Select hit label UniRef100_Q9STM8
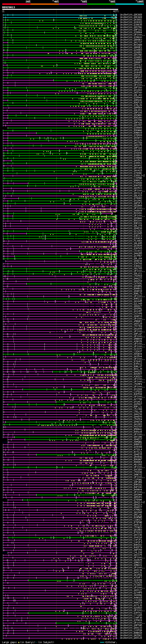This screenshot has width=146, height=644. [131, 120]
